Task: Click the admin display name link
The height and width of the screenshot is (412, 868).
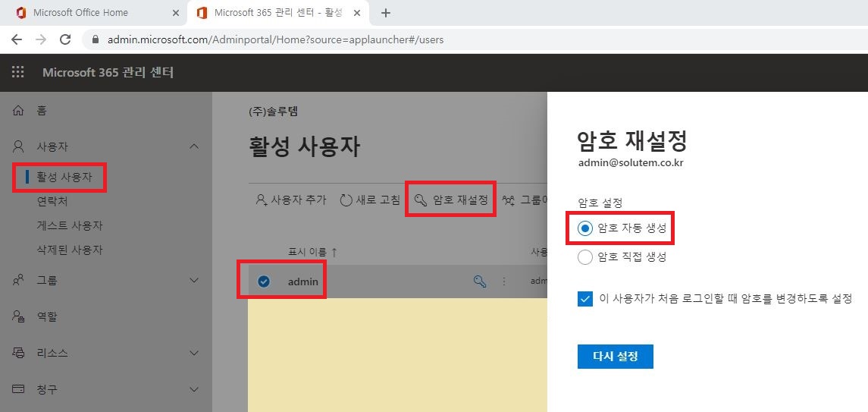Action: point(302,281)
